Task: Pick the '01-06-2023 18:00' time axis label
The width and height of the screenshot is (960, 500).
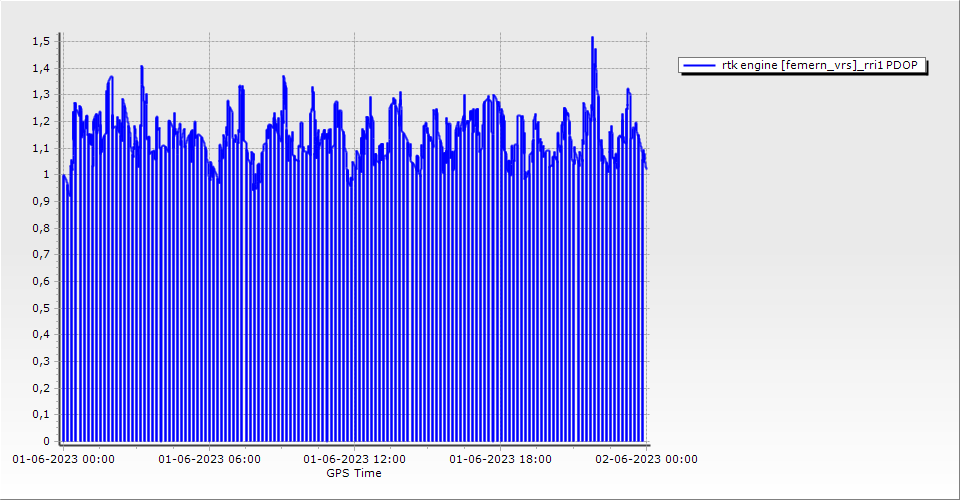Action: coord(500,460)
